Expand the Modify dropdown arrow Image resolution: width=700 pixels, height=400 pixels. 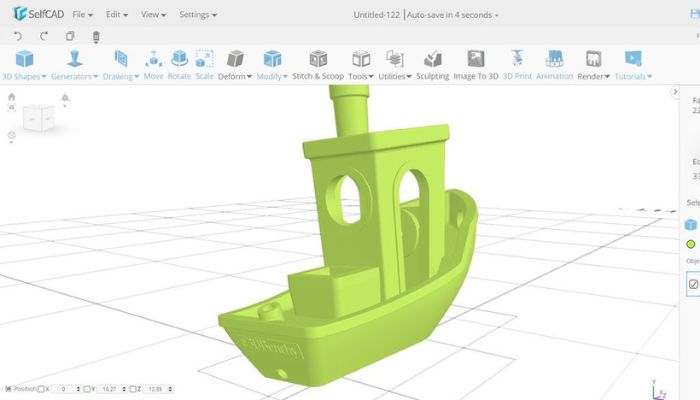tap(285, 77)
